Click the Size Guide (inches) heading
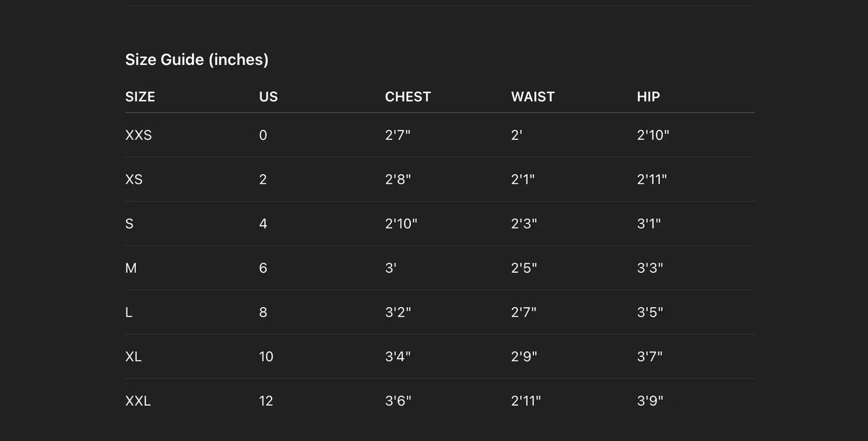The image size is (868, 441). click(x=197, y=59)
